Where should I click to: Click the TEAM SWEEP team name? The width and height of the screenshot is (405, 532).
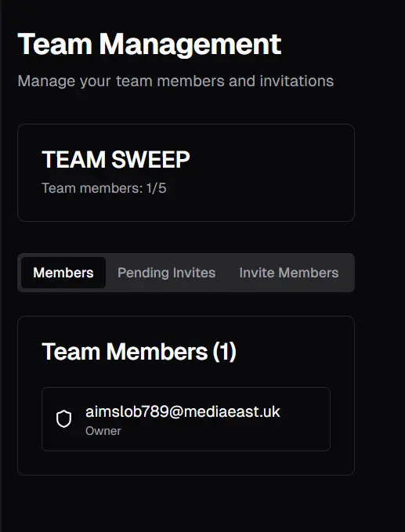[x=116, y=160]
